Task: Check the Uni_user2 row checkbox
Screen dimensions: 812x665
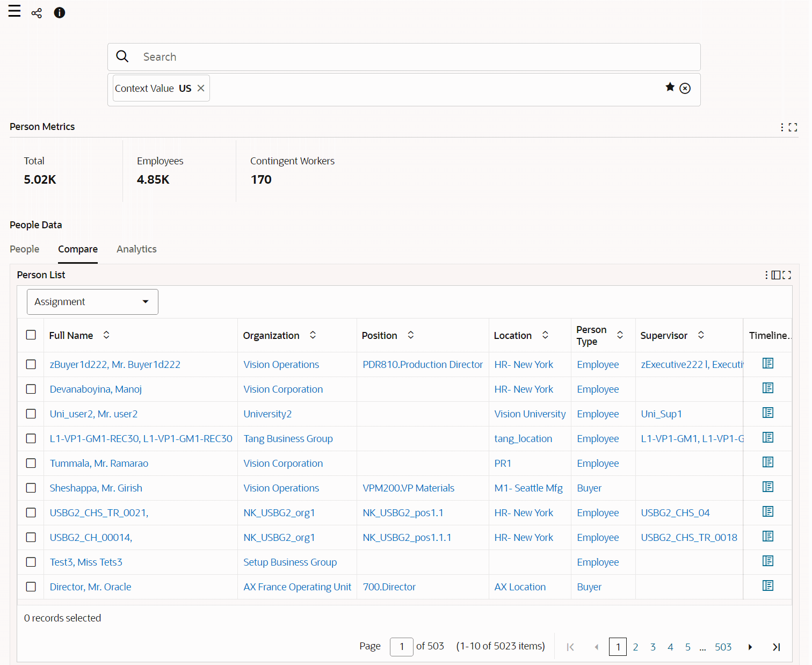Action: click(31, 414)
